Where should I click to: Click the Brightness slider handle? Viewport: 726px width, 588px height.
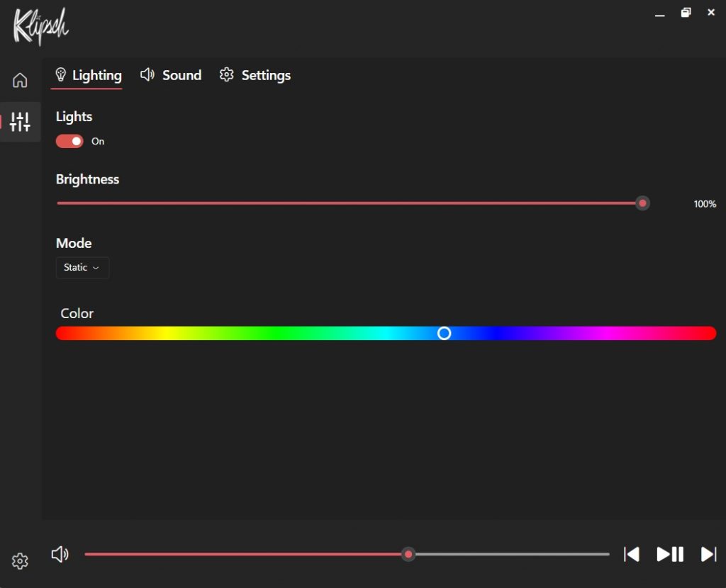click(642, 203)
